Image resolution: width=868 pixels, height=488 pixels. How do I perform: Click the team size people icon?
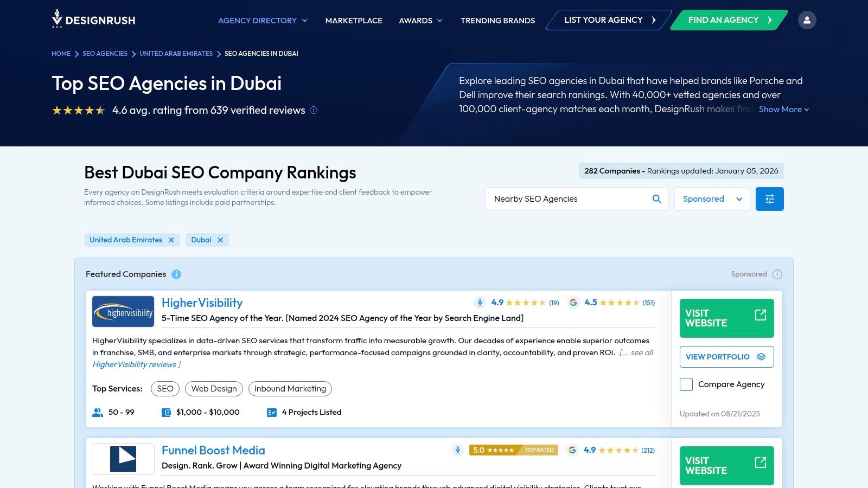tap(98, 413)
